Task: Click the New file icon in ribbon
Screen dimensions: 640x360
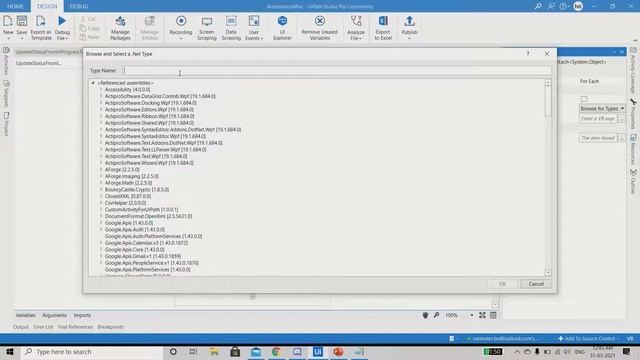Action: (8, 21)
